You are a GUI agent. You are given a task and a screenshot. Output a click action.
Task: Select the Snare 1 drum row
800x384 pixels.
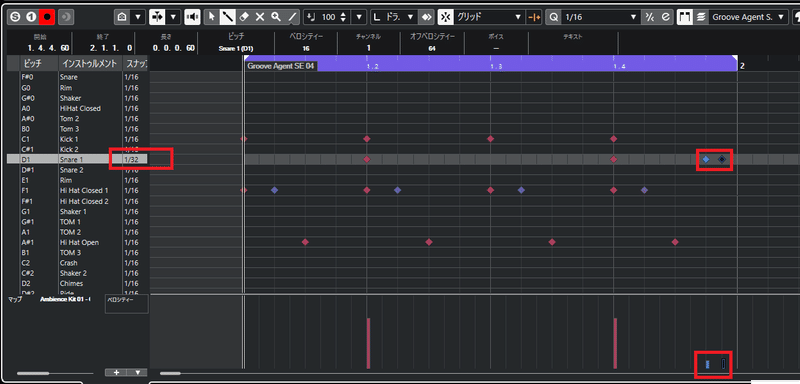[78, 160]
